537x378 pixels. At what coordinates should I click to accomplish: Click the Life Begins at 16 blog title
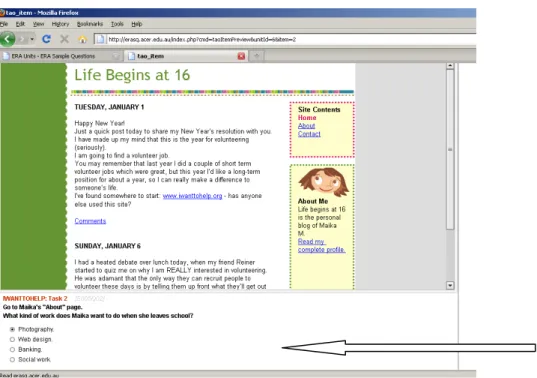(132, 75)
